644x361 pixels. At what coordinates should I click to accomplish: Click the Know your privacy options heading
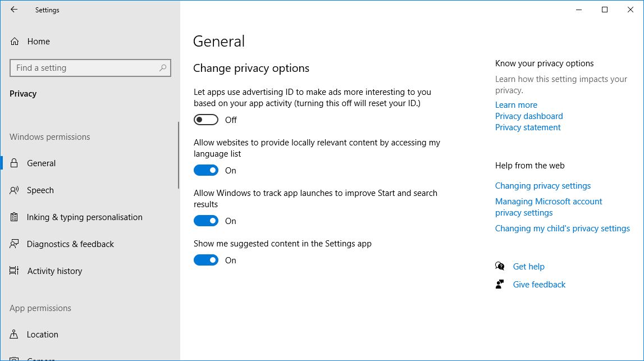coord(544,63)
